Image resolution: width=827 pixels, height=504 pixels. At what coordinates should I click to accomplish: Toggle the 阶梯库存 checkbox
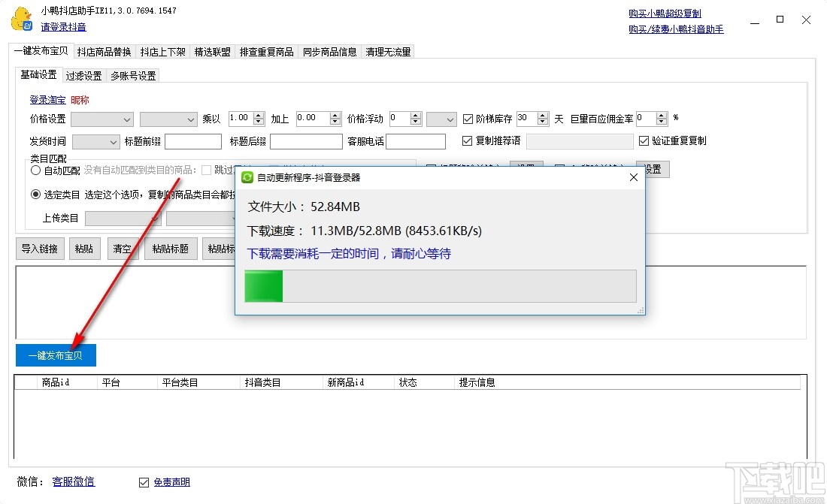tap(468, 119)
